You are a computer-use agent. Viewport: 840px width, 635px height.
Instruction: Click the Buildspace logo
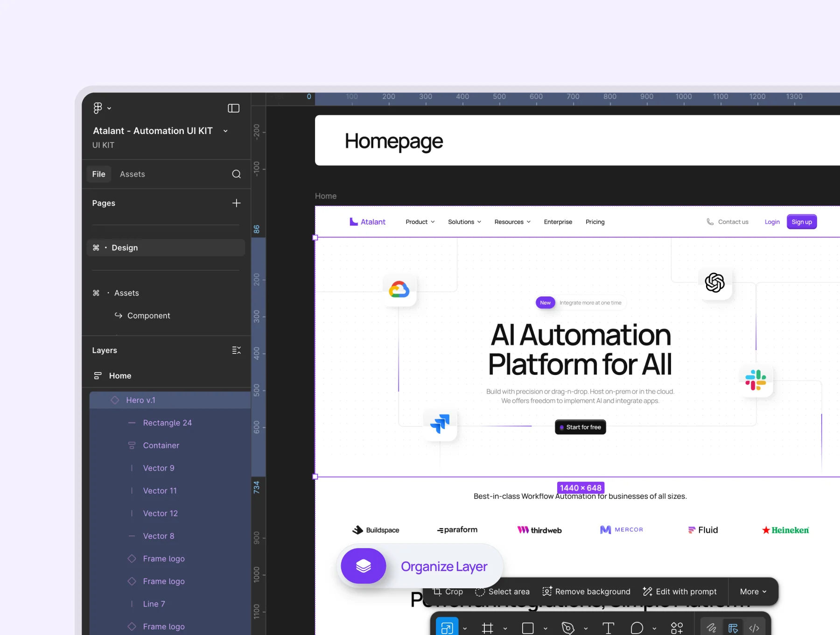[x=376, y=530]
